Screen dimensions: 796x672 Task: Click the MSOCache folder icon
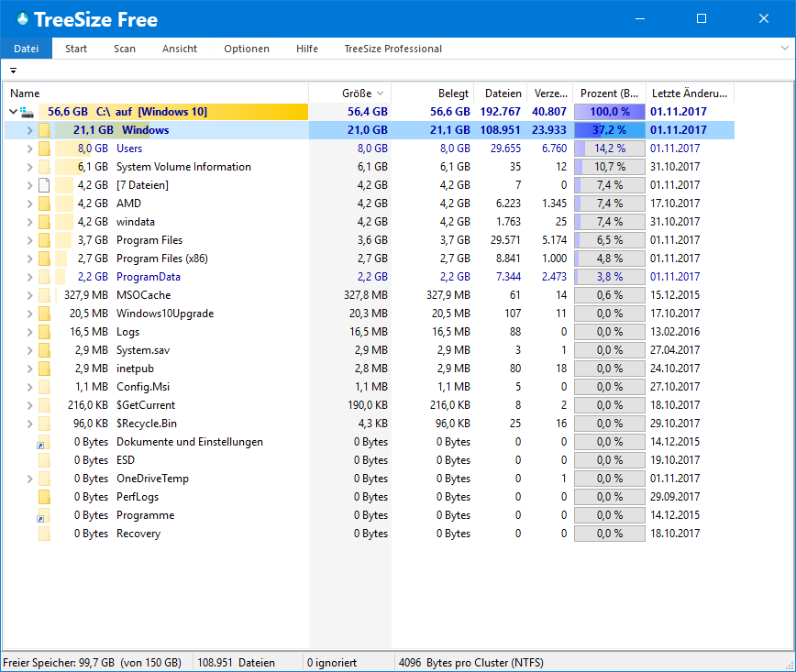click(45, 295)
